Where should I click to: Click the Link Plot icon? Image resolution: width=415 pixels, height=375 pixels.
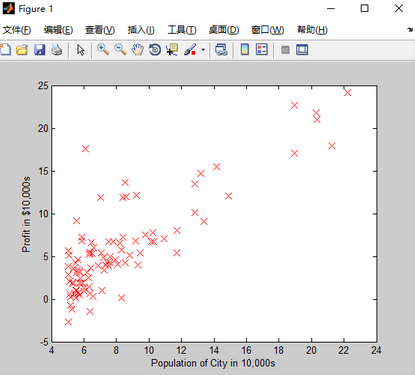(221, 50)
